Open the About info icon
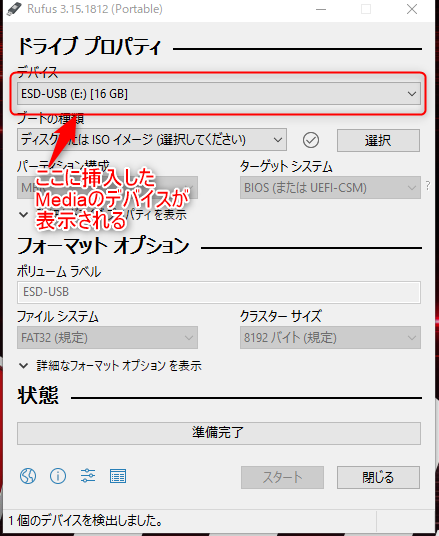This screenshot has width=439, height=536. pos(58,476)
